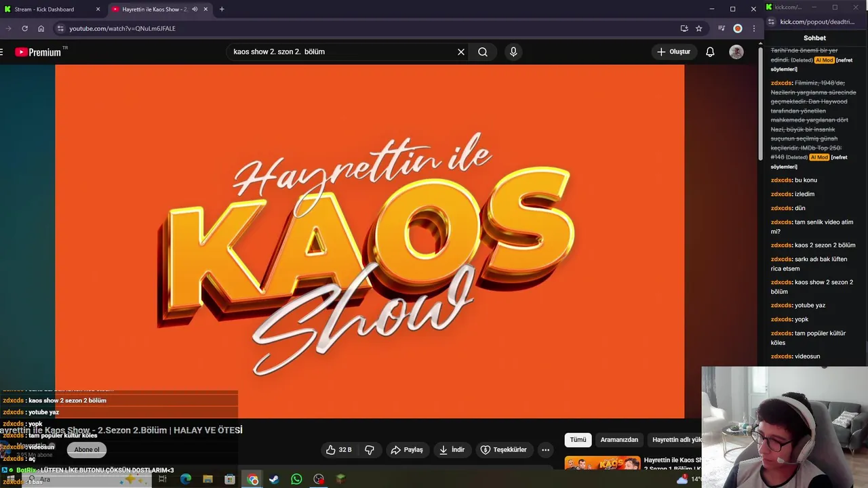Like the video with 32 B likes

338,449
